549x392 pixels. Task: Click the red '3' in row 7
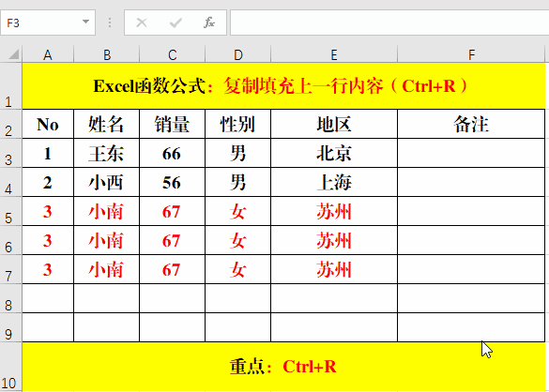point(48,269)
